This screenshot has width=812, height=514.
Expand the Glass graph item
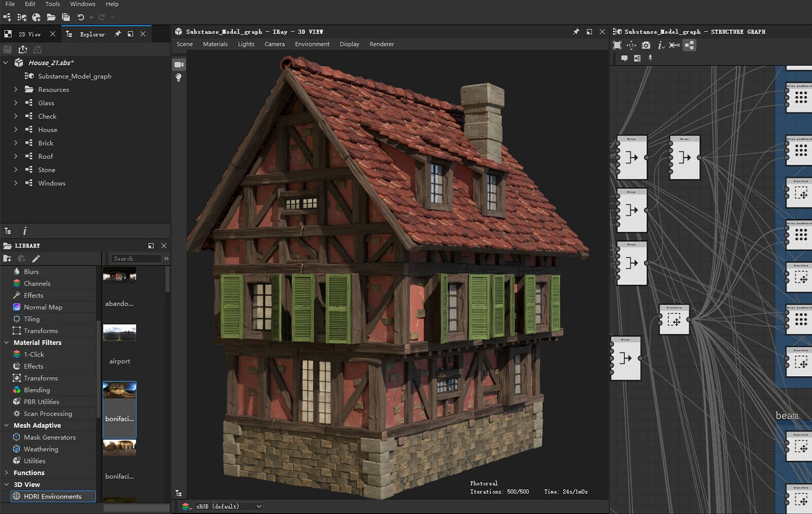tap(15, 103)
